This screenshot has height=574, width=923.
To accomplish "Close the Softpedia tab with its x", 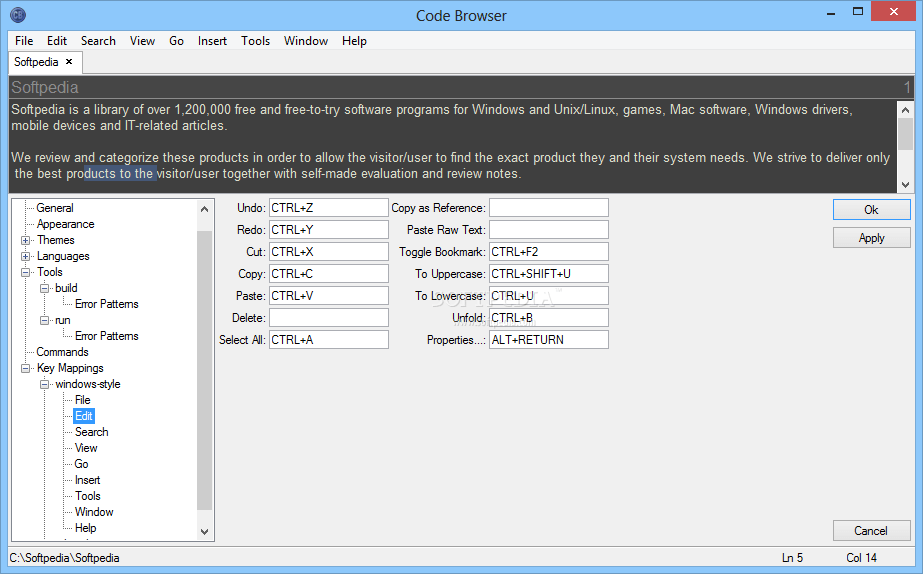I will tap(69, 61).
